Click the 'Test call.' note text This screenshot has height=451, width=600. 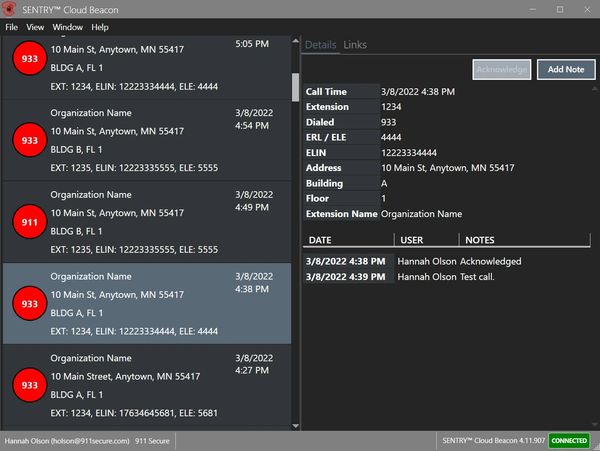tap(477, 277)
